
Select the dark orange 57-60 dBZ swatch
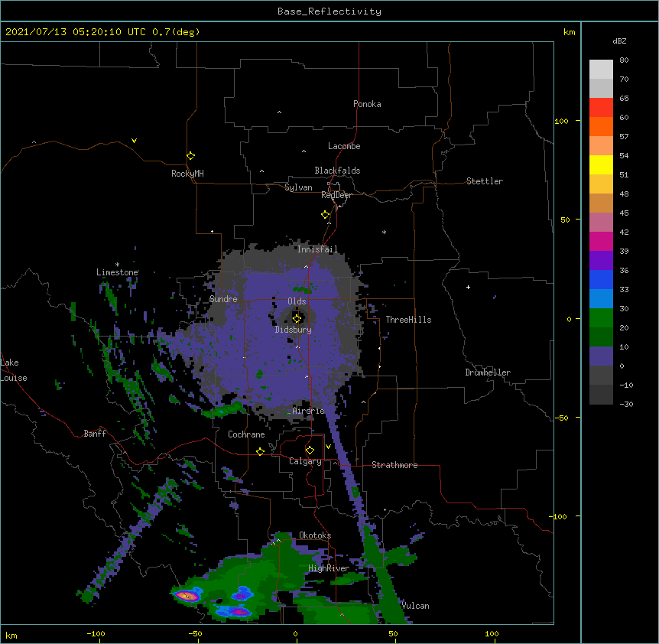pyautogui.click(x=601, y=126)
